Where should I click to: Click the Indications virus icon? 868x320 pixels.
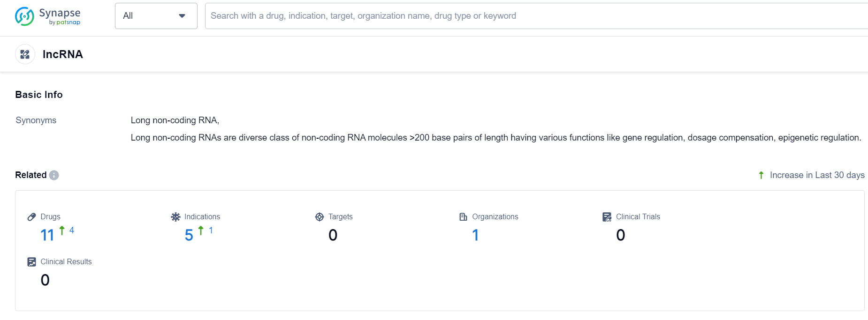(x=175, y=217)
